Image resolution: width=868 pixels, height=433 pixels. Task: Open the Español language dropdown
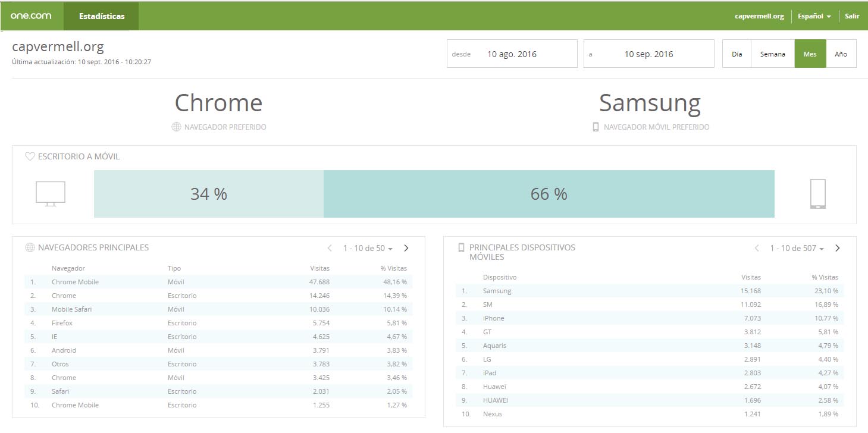pyautogui.click(x=814, y=16)
